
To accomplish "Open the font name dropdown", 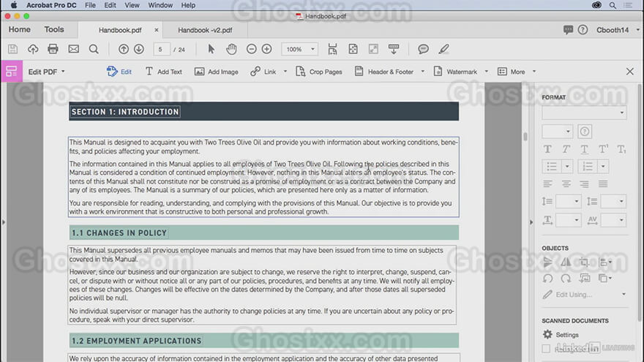I will tap(584, 113).
